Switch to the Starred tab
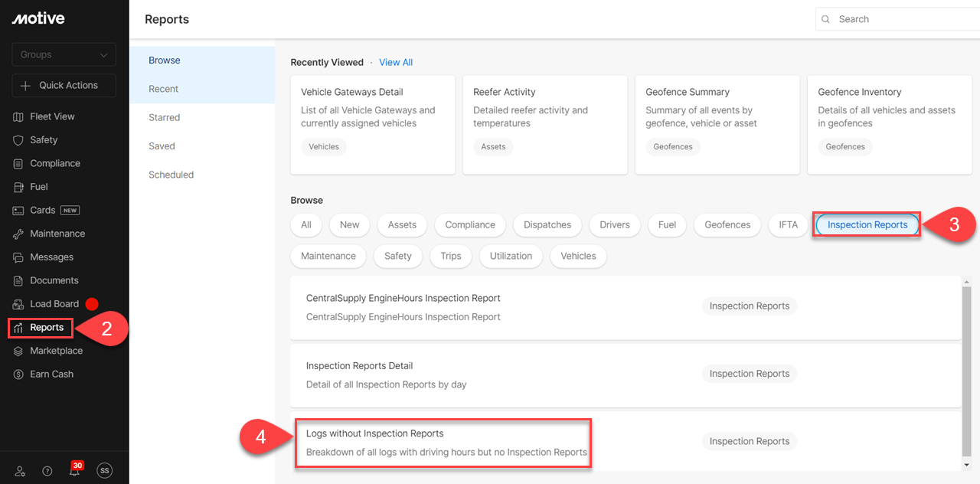Image resolution: width=980 pixels, height=484 pixels. [202, 117]
